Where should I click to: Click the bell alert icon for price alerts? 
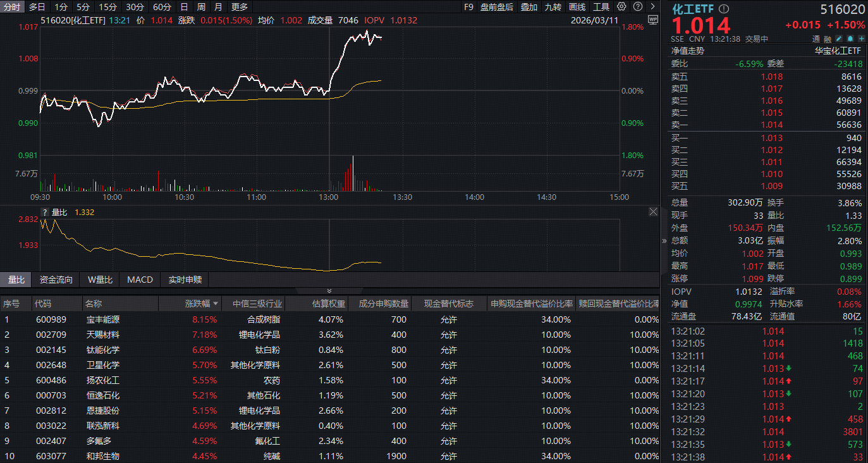[850, 39]
